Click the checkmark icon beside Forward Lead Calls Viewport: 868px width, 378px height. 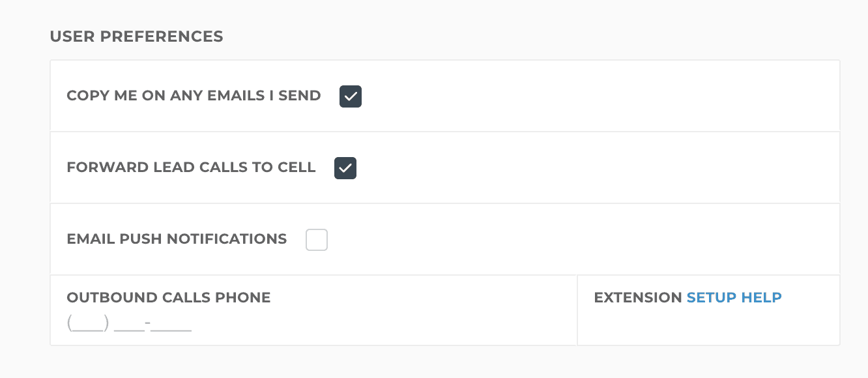[x=345, y=168]
